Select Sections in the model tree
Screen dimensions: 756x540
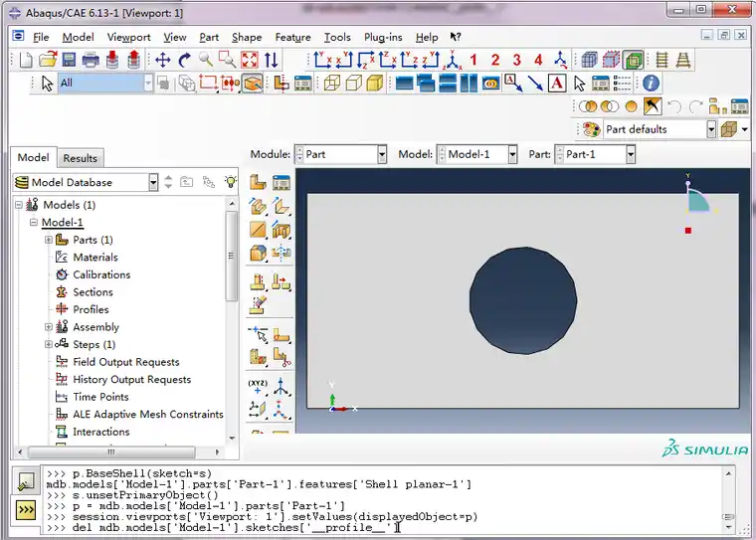pyautogui.click(x=93, y=291)
